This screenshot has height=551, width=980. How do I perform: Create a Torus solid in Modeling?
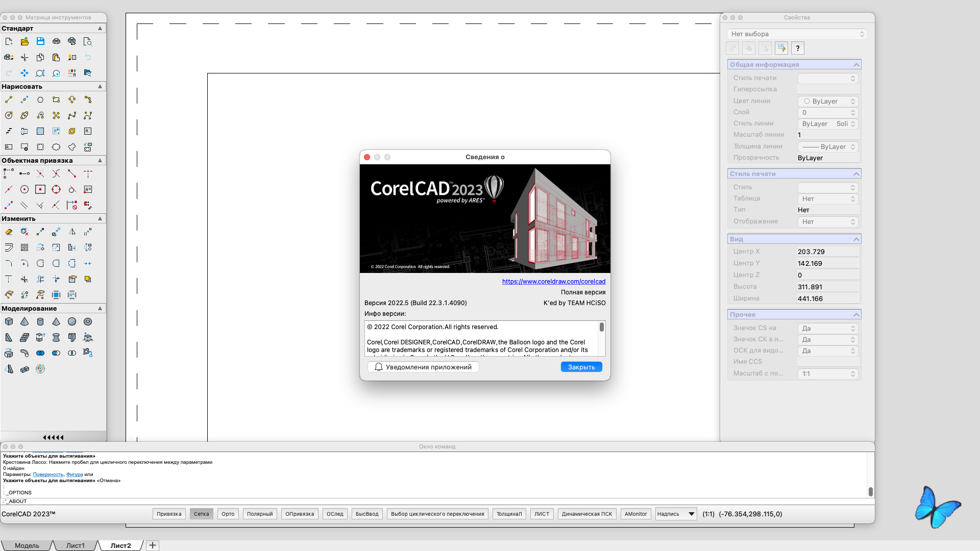pos(88,321)
